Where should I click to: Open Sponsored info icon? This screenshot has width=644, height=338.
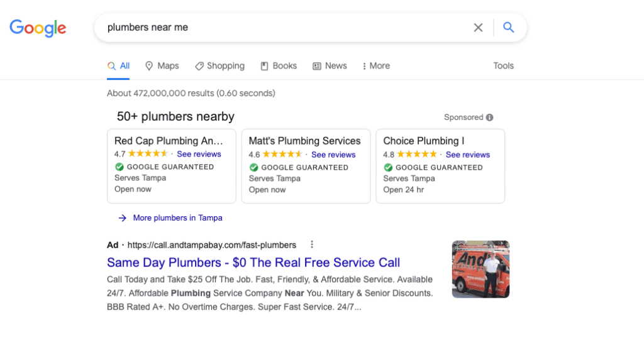(x=489, y=117)
